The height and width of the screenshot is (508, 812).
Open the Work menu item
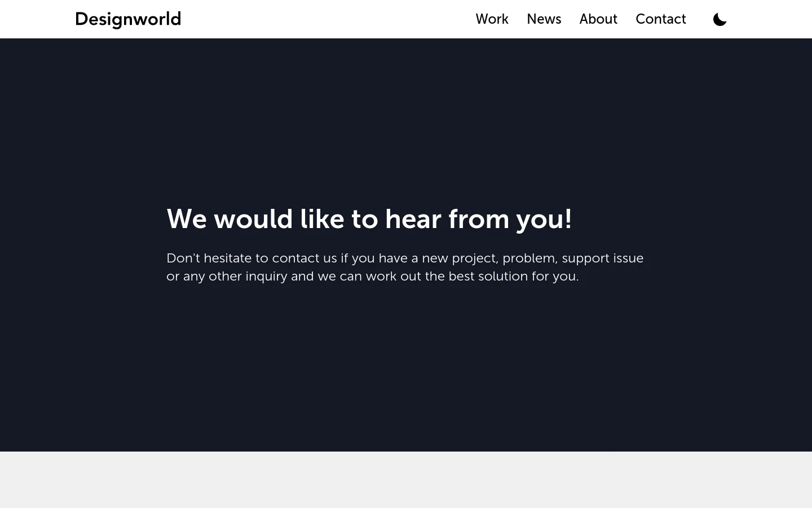point(492,19)
